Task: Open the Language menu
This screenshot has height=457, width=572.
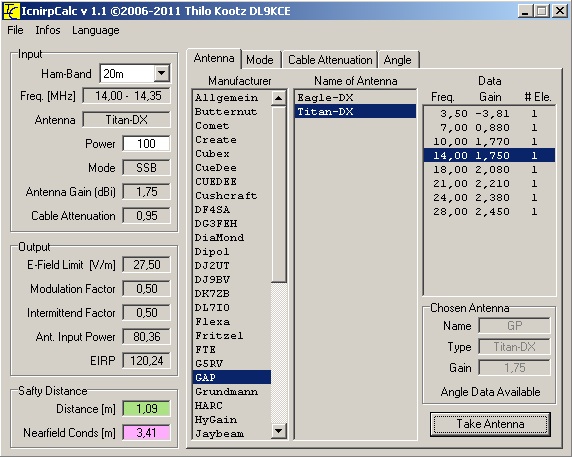Action: coord(96,30)
